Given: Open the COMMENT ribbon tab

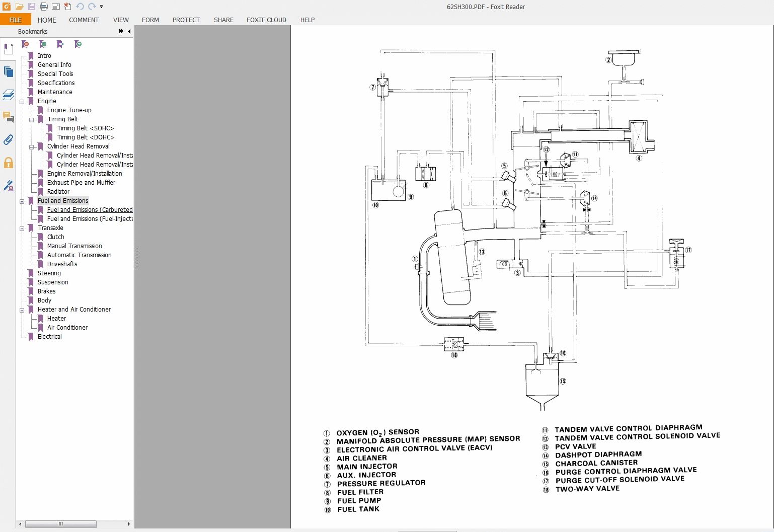Looking at the screenshot, I should [x=84, y=20].
